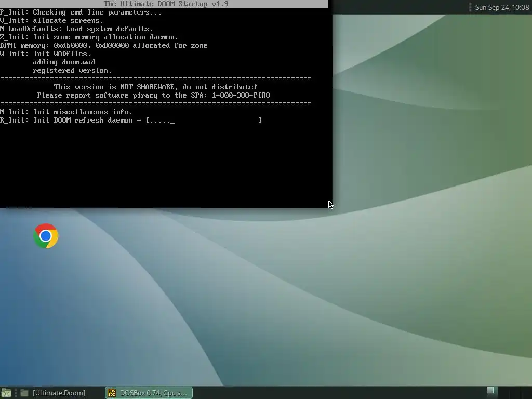Open Google Chrome from the desktop icon
The width and height of the screenshot is (532, 399).
(x=46, y=236)
